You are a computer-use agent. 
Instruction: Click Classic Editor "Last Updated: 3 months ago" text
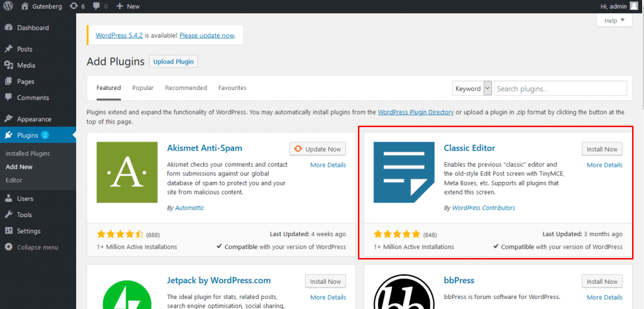(x=582, y=234)
